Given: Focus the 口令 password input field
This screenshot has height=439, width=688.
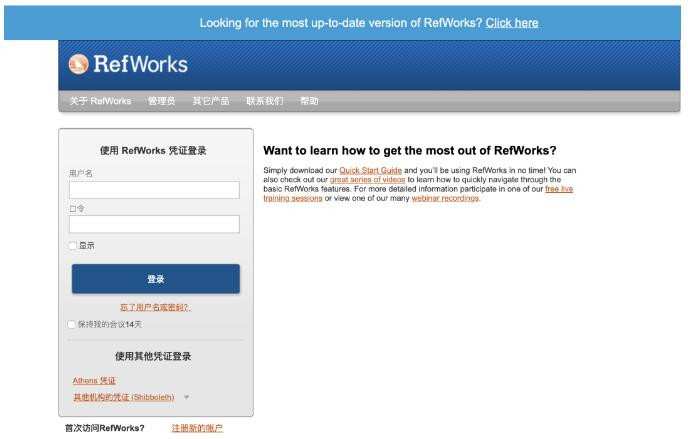Looking at the screenshot, I should [x=154, y=224].
